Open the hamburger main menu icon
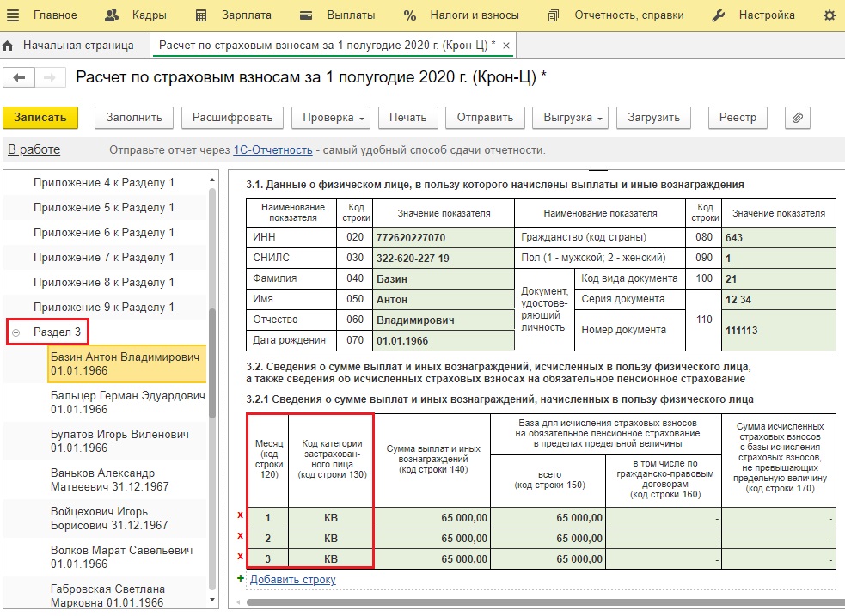The width and height of the screenshot is (845, 616). coord(12,15)
